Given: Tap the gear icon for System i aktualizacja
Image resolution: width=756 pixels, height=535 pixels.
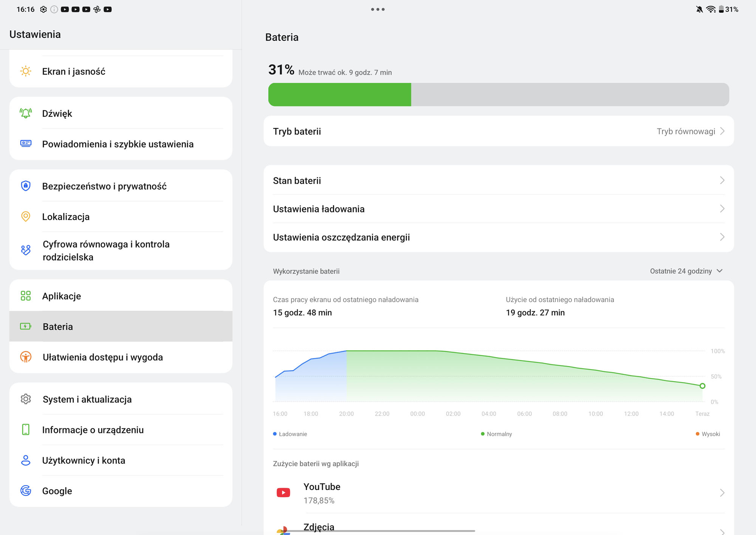Looking at the screenshot, I should [x=26, y=399].
